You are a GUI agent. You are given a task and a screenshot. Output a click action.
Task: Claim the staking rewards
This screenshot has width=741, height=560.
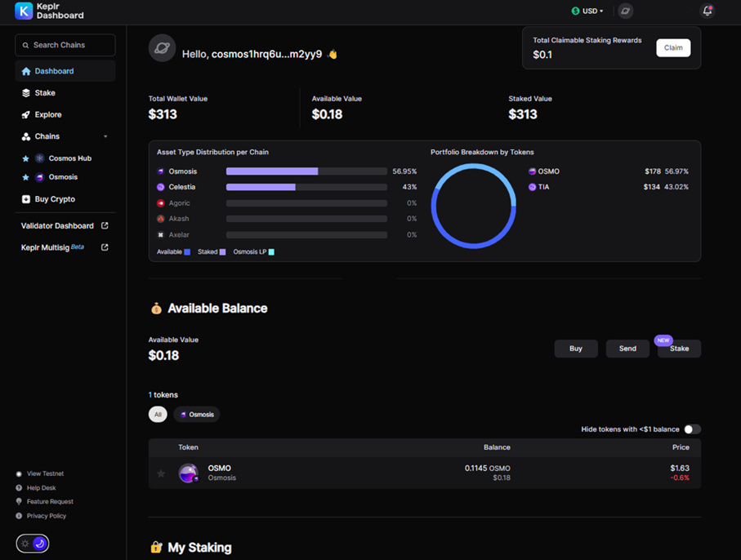coord(673,47)
